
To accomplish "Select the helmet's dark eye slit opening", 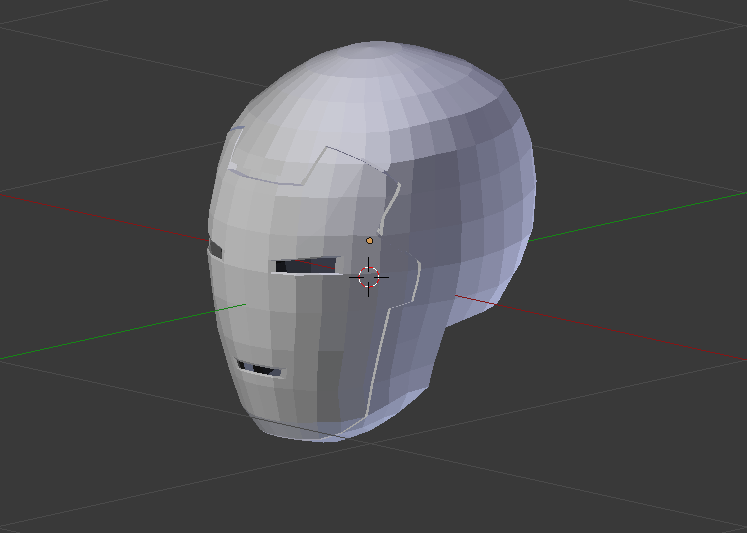I will [306, 266].
